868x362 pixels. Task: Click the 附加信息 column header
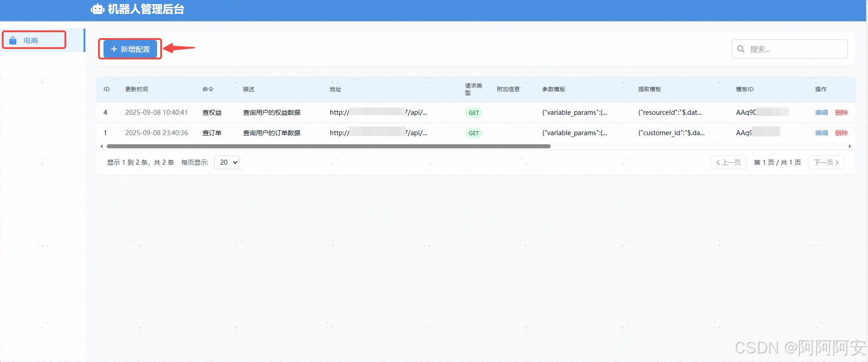(x=508, y=89)
